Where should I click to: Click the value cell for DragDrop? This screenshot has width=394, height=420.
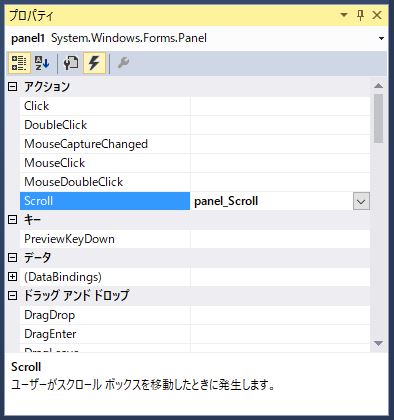click(x=280, y=315)
